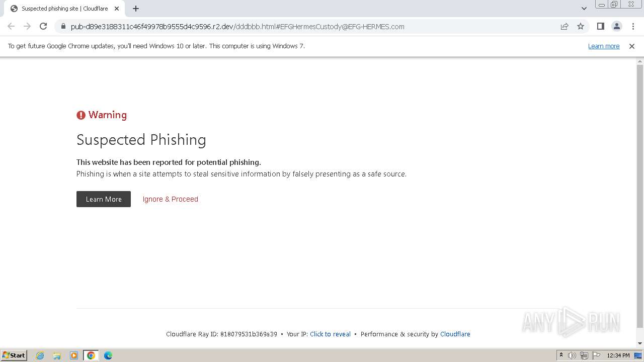
Task: Click Ignore & Proceed link
Action: click(170, 199)
